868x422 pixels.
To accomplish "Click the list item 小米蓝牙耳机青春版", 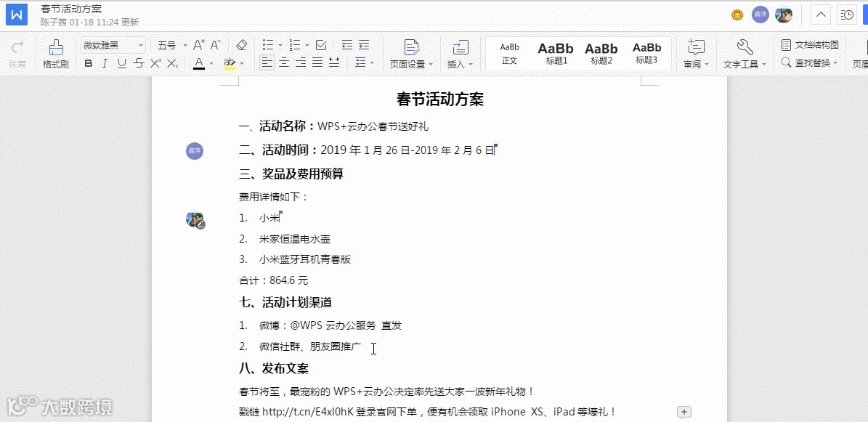I will point(305,259).
